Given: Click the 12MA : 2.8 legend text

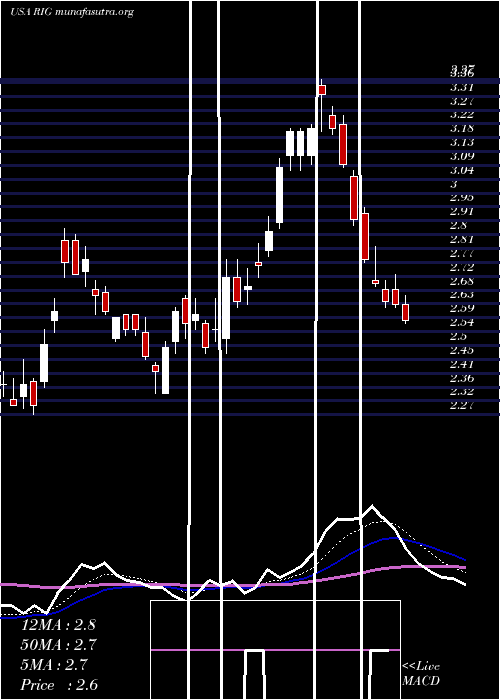Looking at the screenshot, I should point(58,625).
